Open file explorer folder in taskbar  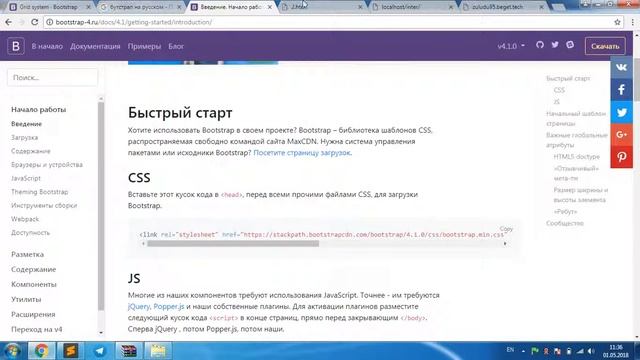point(158,351)
